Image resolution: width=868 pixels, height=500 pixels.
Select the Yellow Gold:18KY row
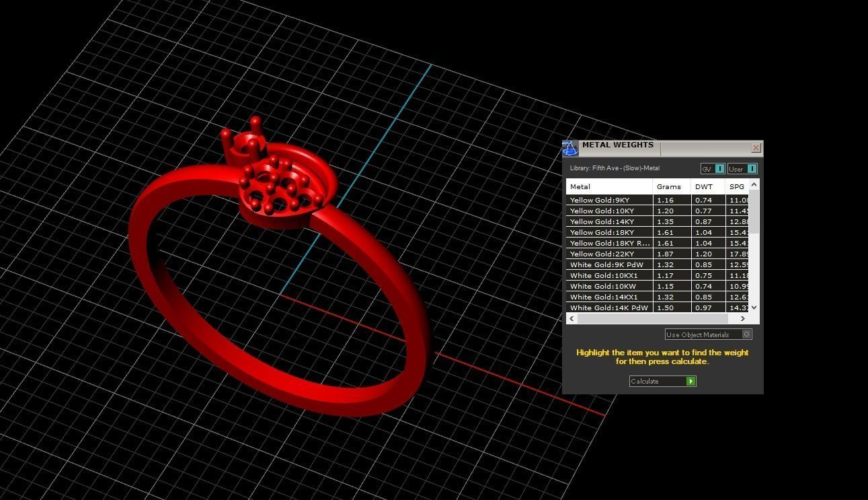(658, 233)
